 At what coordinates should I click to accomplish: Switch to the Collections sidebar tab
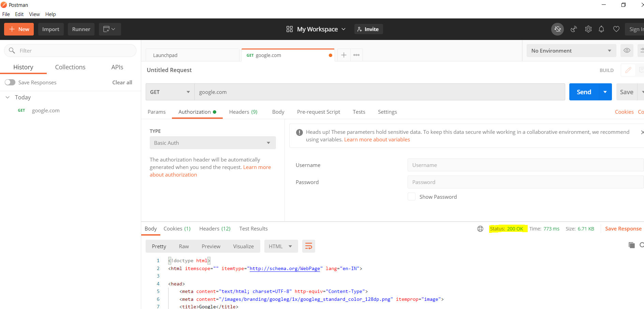(70, 67)
